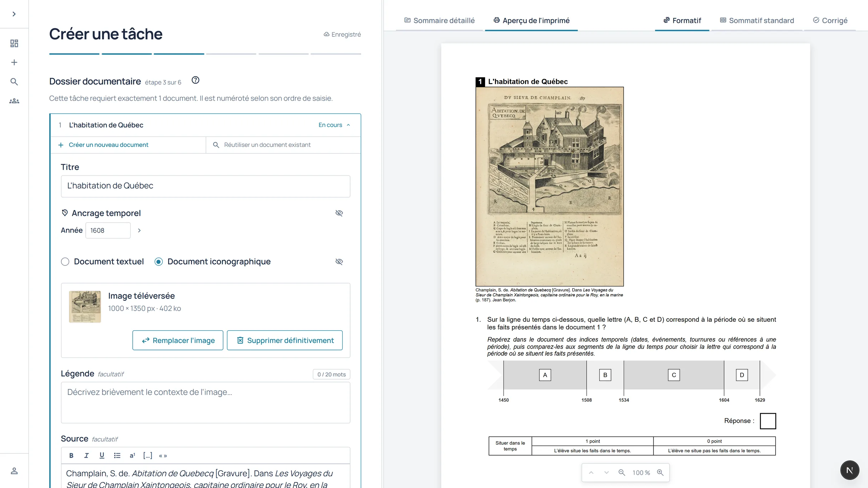Viewport: 868px width, 488px height.
Task: Click the plus icon in sidebar
Action: (14, 62)
